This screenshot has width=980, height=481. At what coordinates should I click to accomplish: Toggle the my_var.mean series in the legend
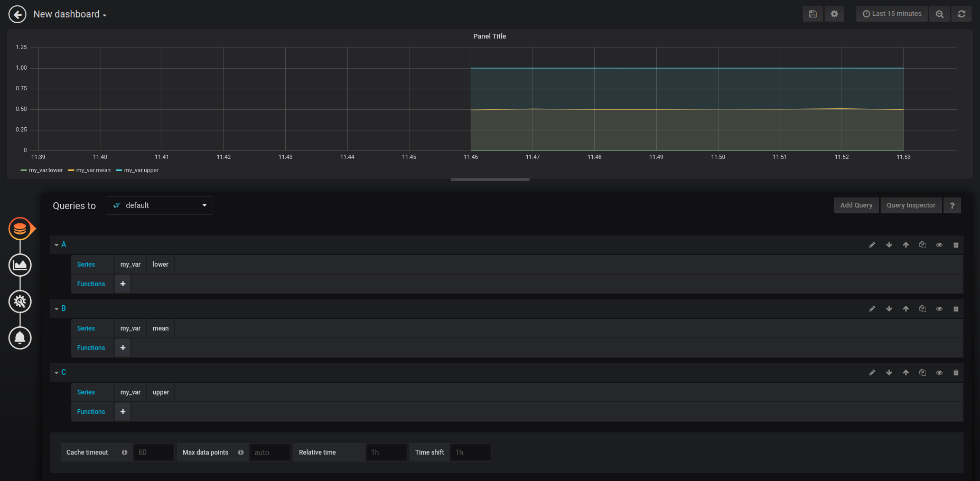[93, 171]
